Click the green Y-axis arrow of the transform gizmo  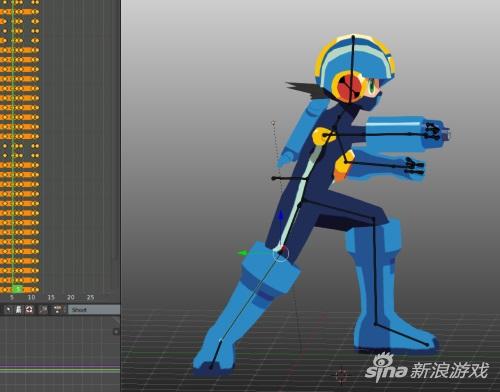pos(242,253)
